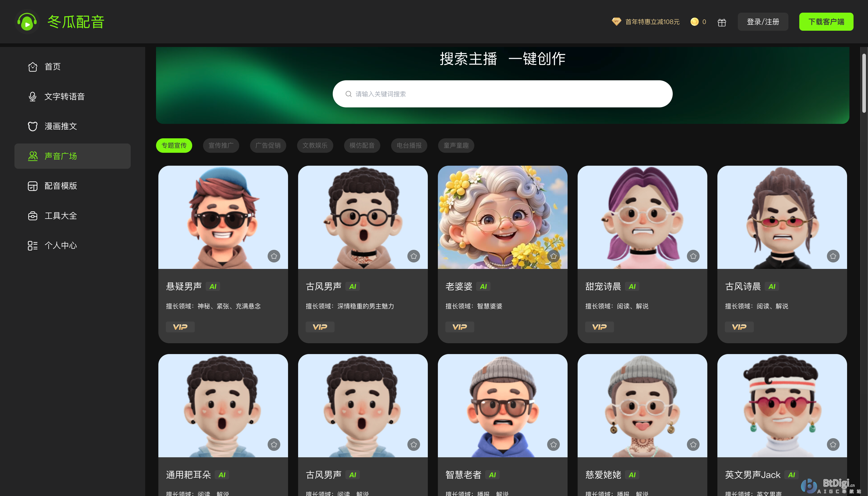Click 首年特惠立减108元 VIP promo link
Image resolution: width=868 pixels, height=496 pixels.
652,22
